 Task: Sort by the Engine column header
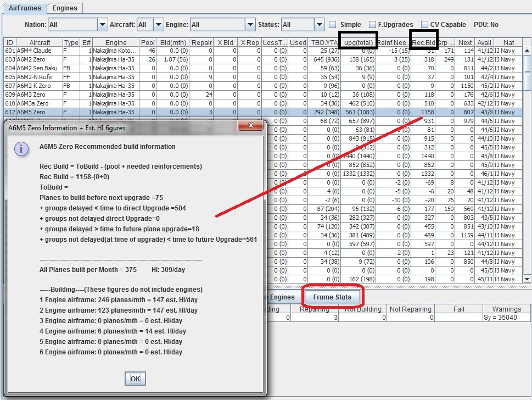point(116,42)
